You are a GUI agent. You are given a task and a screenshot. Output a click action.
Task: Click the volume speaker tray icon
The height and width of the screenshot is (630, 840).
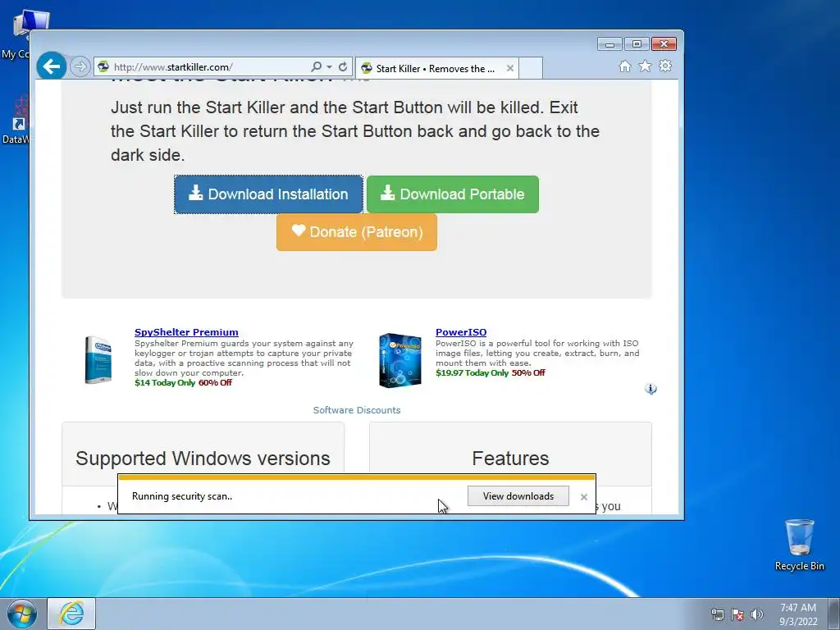click(x=757, y=614)
